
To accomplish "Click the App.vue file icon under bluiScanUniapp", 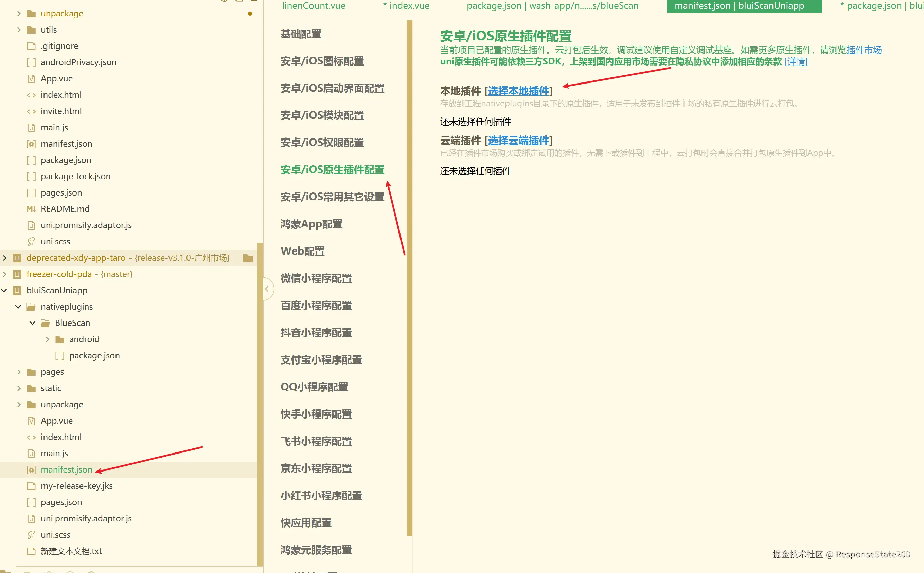I will tap(31, 421).
